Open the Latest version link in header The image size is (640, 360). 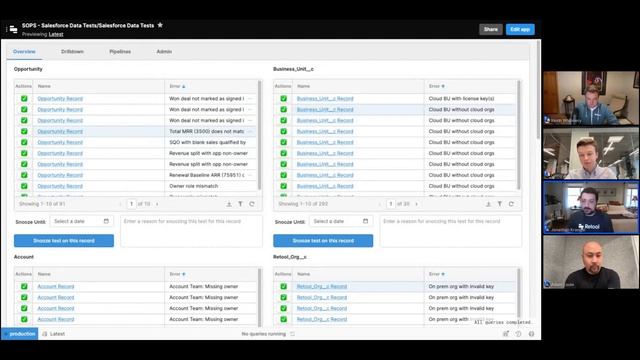56,34
